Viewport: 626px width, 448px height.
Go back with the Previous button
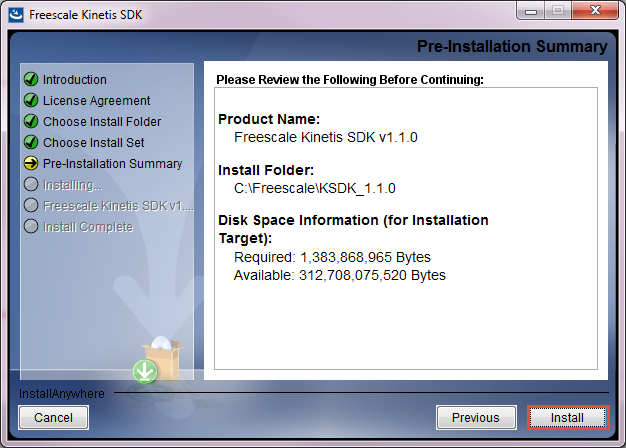pos(475,417)
